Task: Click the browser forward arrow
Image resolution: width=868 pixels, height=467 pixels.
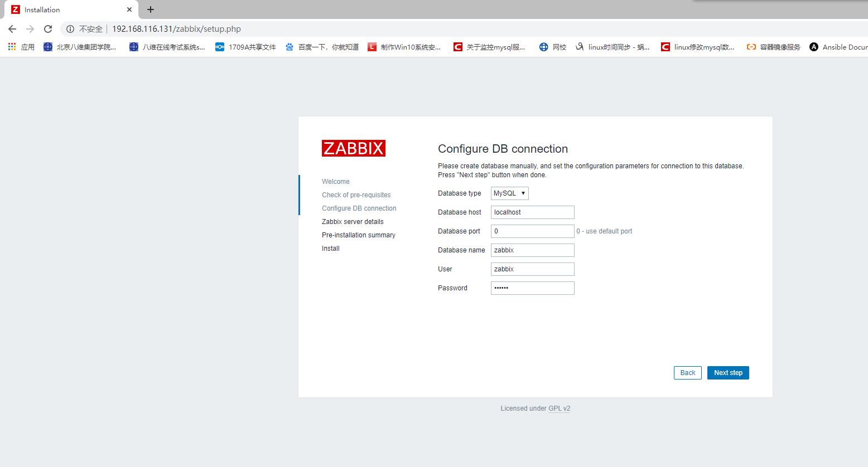Action: point(30,29)
